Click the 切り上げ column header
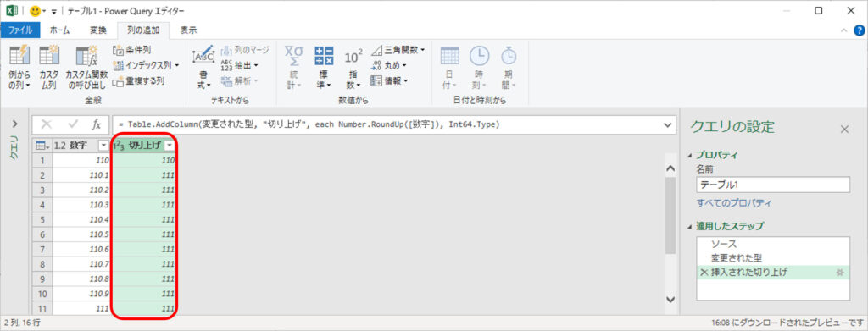The width and height of the screenshot is (868, 331). pyautogui.click(x=144, y=146)
